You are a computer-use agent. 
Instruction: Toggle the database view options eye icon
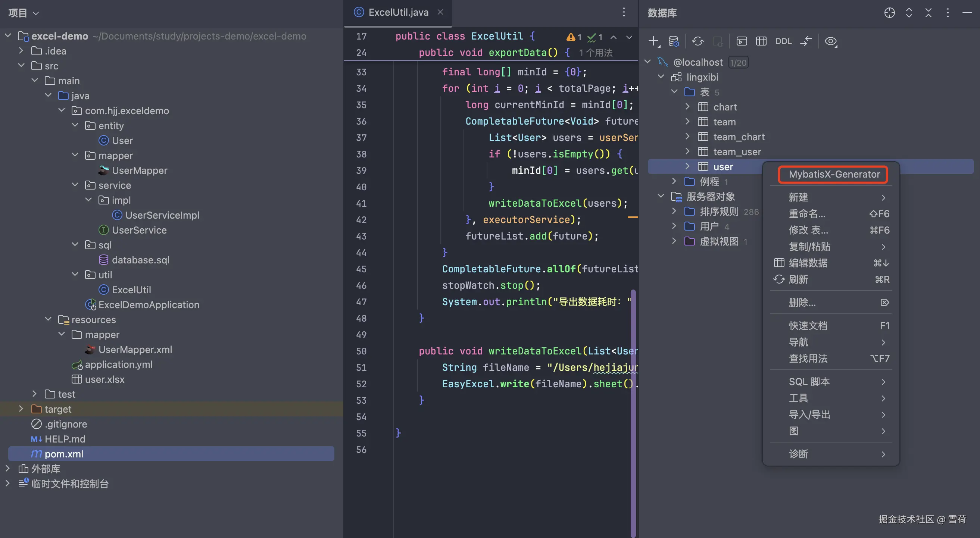tap(830, 41)
